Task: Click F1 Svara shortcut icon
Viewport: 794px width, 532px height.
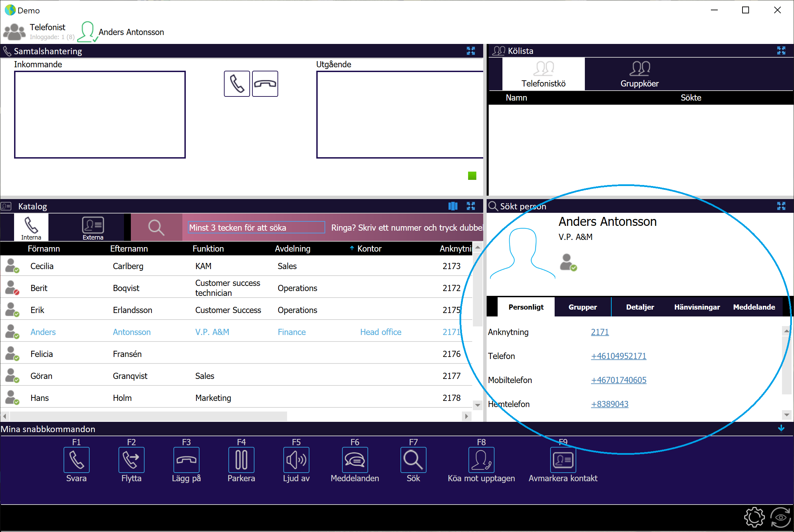Action: 76,460
